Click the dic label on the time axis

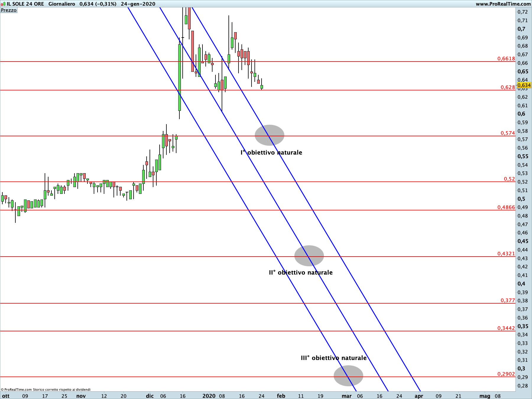150,396
